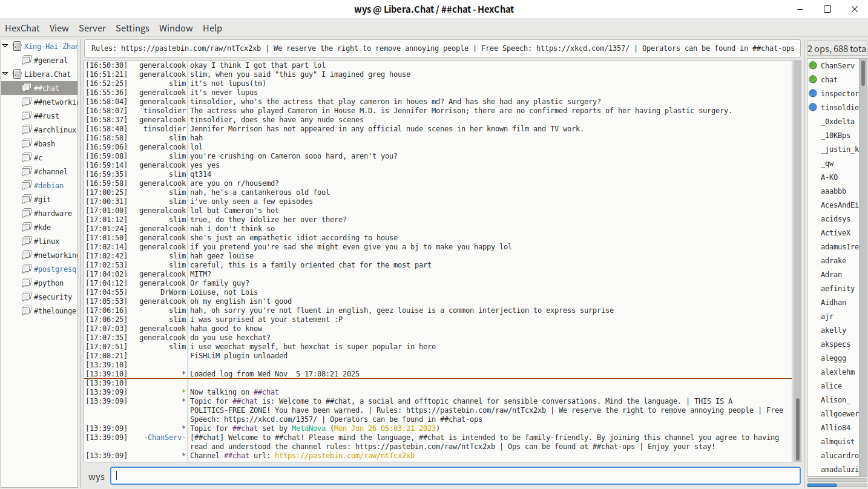Collapse the Libera.Chat server tree
The image size is (868, 489).
pyautogui.click(x=5, y=74)
